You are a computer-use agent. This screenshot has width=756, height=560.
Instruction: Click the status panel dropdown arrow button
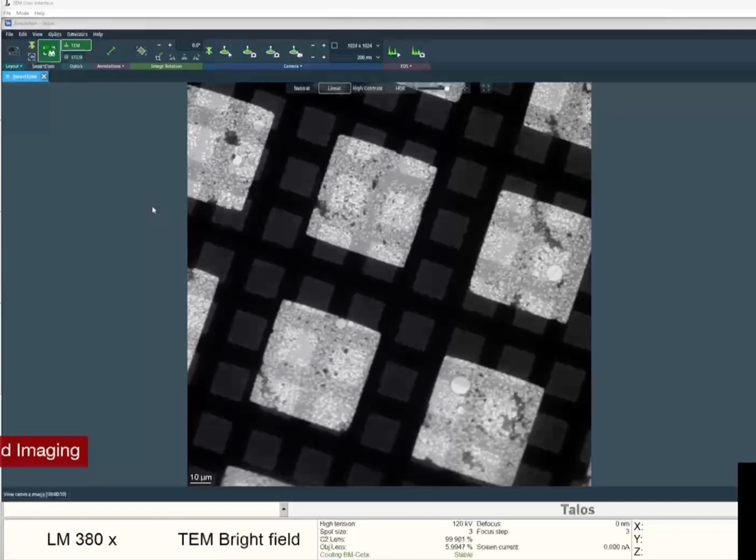[283, 510]
